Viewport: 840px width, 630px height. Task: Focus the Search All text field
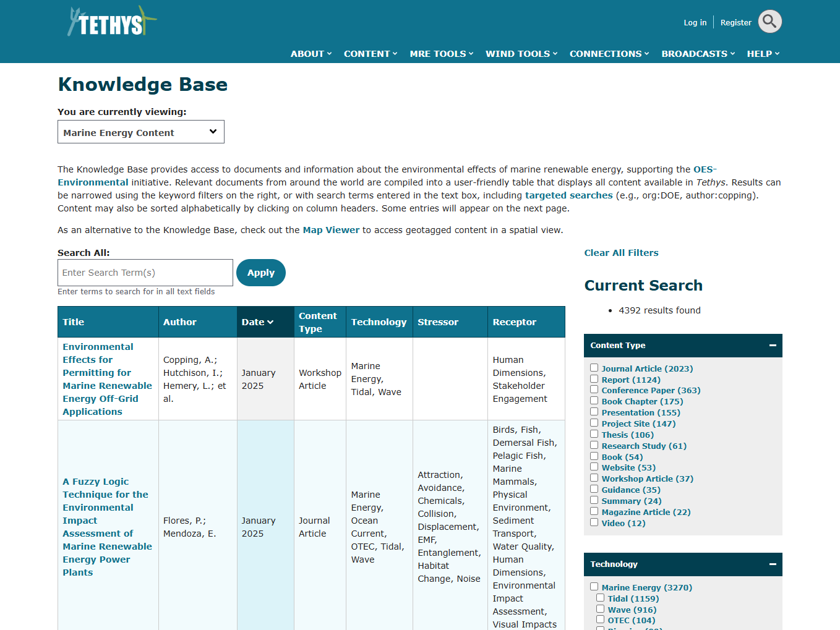pos(145,273)
